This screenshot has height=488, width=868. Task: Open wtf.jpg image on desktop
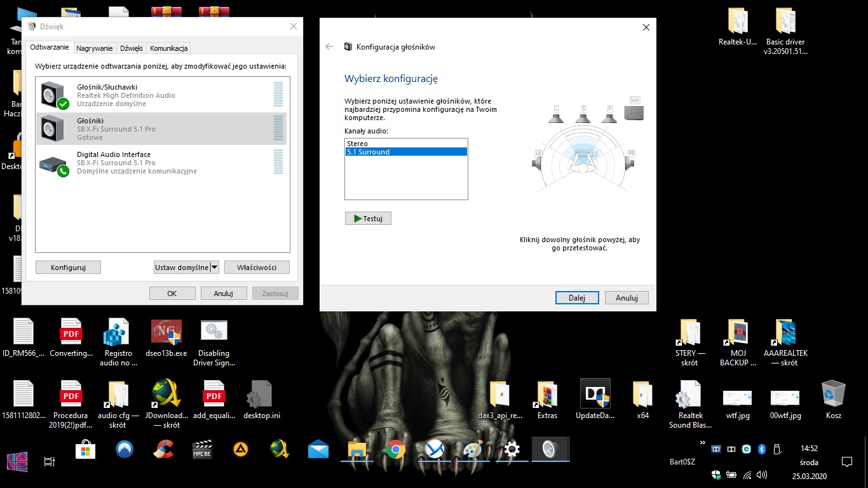coord(738,404)
